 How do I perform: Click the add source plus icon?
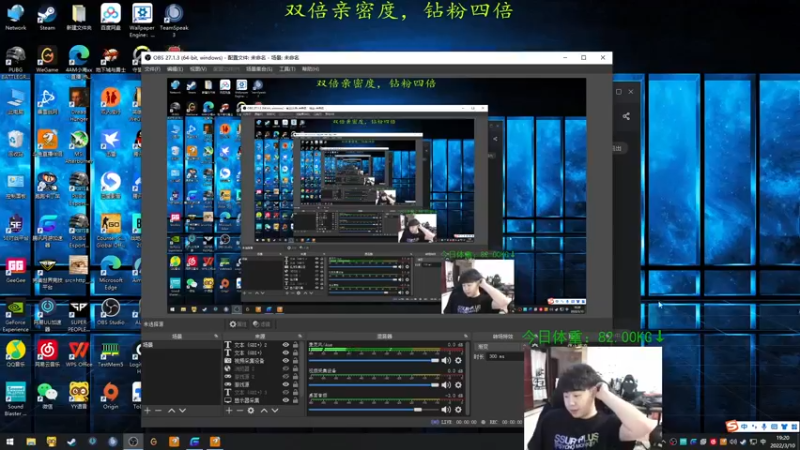[229, 410]
